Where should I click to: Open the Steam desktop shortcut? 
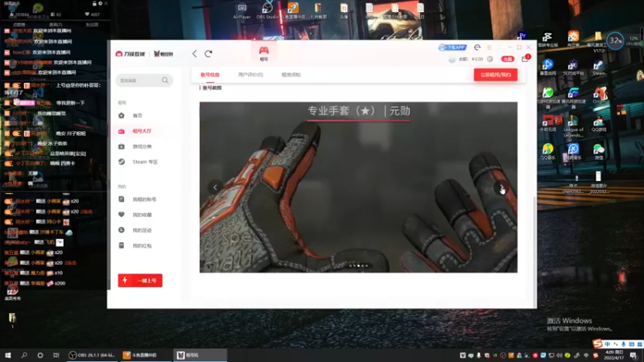click(599, 68)
